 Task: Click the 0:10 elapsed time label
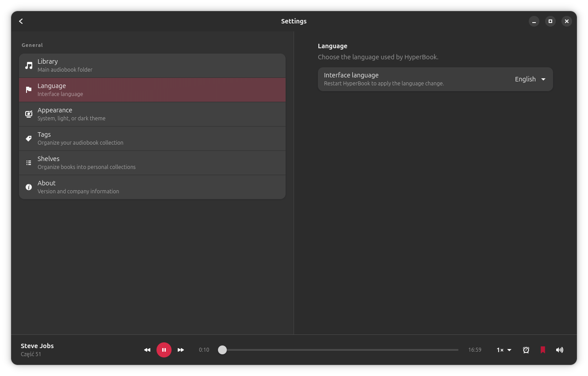click(x=204, y=350)
